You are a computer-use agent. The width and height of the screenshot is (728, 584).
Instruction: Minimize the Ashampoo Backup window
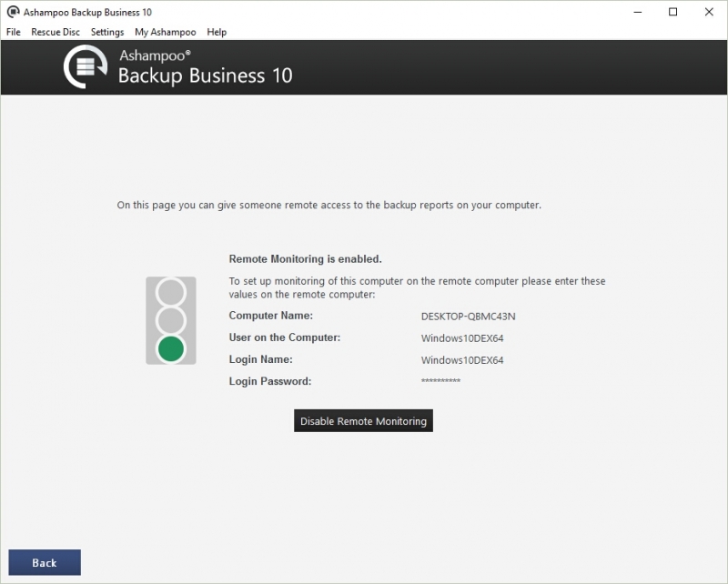(638, 12)
